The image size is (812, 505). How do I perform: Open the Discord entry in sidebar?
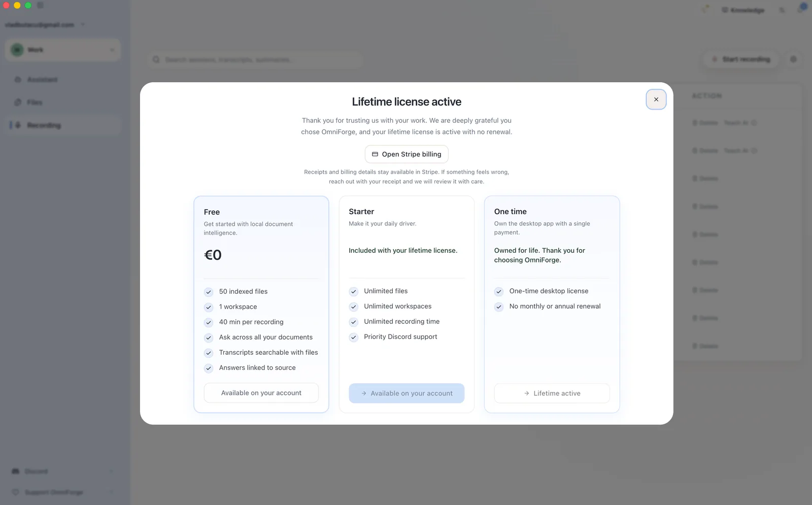(x=63, y=472)
